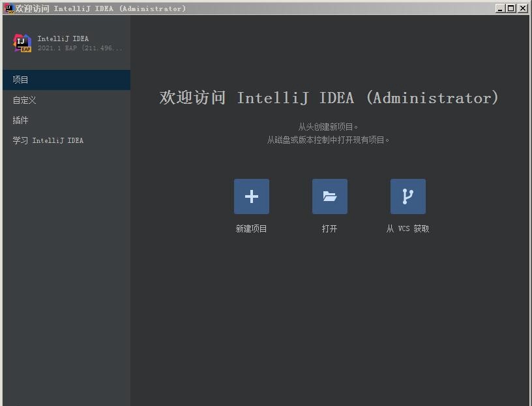
Task: Close the IntelliJ IDEA welcome window
Action: coord(523,8)
